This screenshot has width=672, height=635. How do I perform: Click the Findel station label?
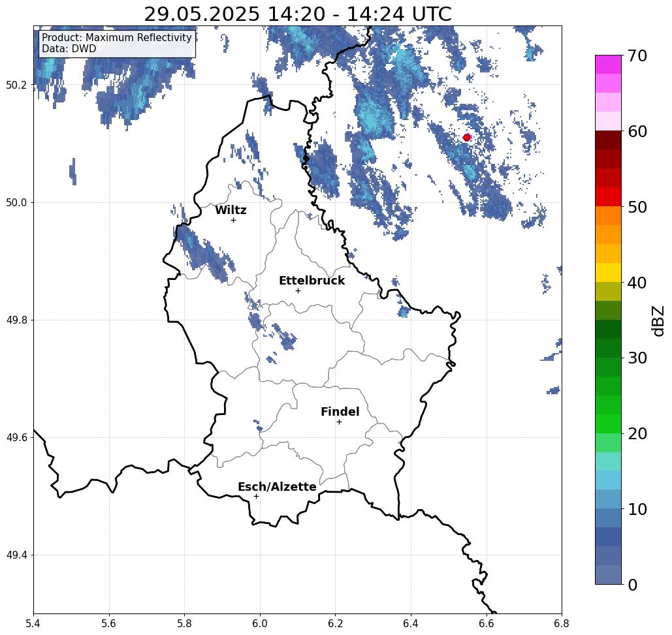click(340, 412)
